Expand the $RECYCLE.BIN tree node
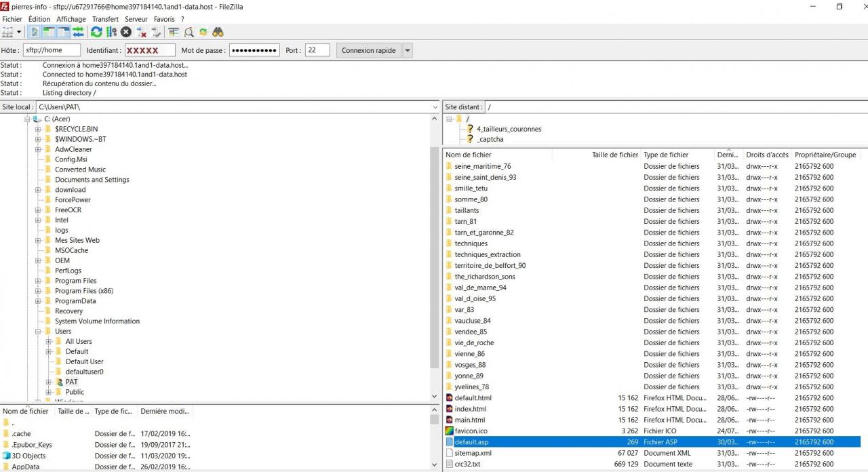 coord(38,129)
